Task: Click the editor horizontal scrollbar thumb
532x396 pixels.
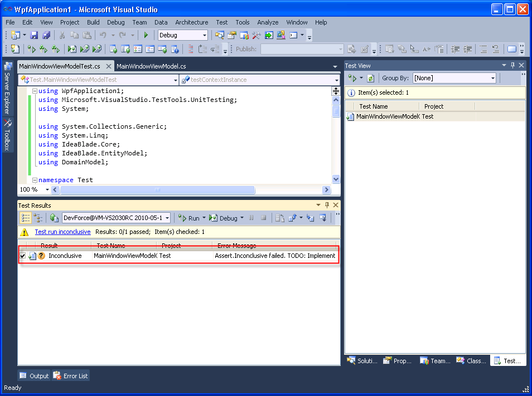Action: pyautogui.click(x=157, y=190)
